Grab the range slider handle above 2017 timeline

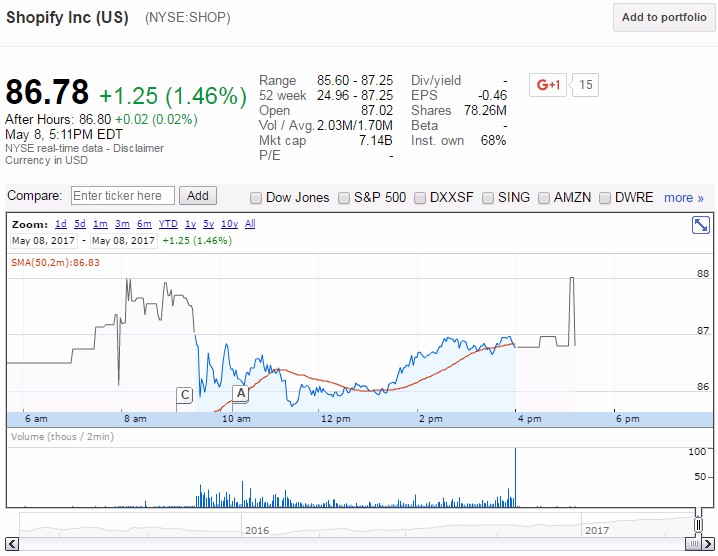698,524
